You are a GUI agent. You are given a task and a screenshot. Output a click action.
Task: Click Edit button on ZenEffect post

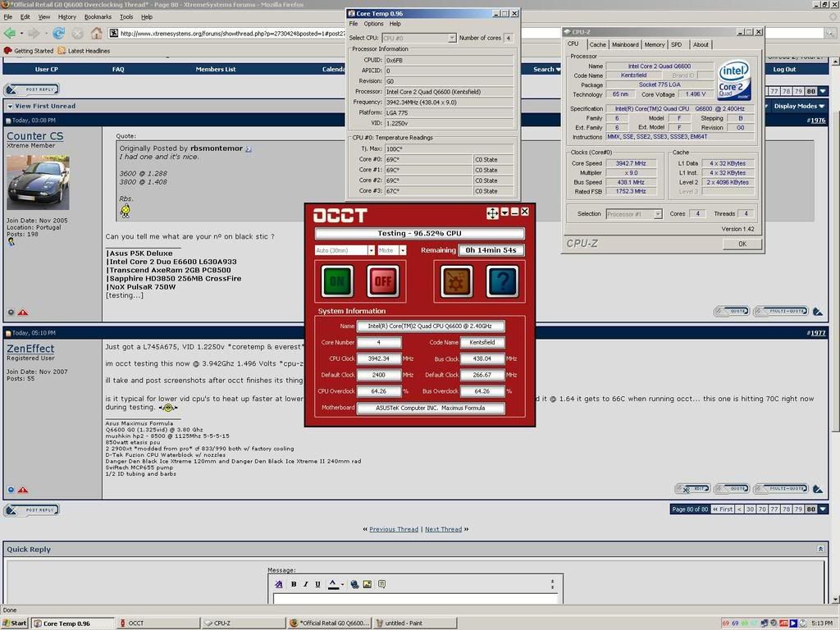(692, 489)
